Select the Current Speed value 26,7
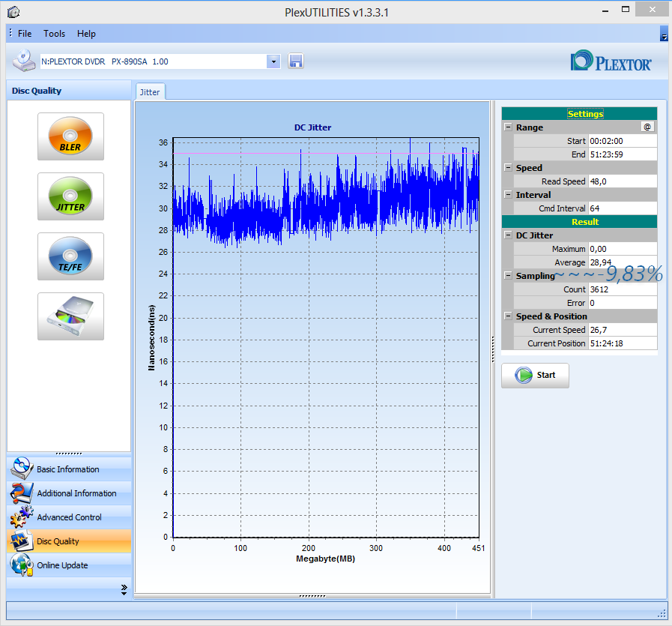This screenshot has width=672, height=626. [623, 330]
